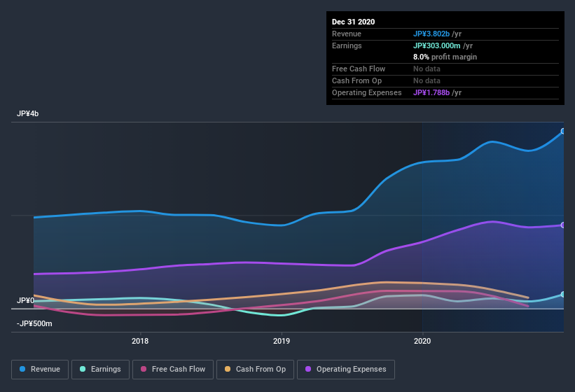The width and height of the screenshot is (575, 392).
Task: Select the 2020 x-axis label
Action: coord(422,341)
